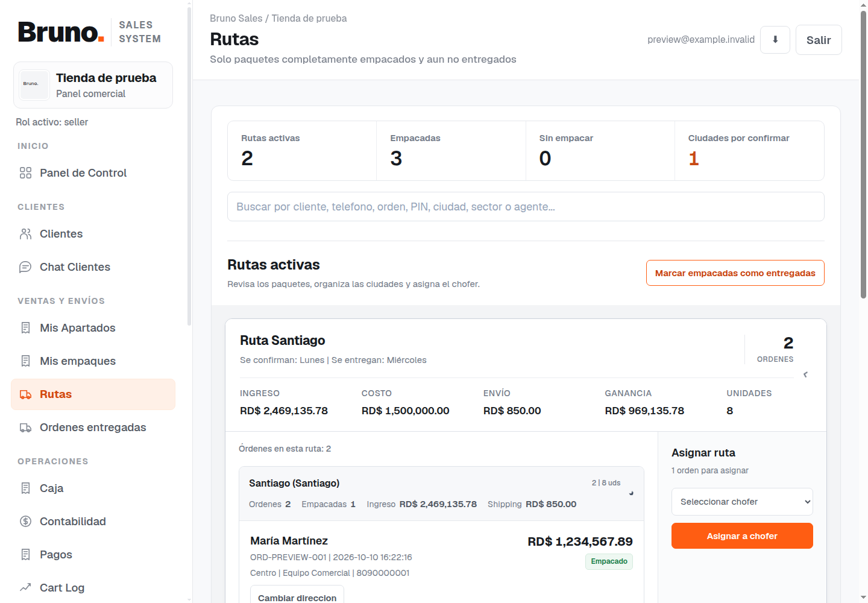
Task: Click the Ordenes entregadas truck icon
Action: coord(25,428)
